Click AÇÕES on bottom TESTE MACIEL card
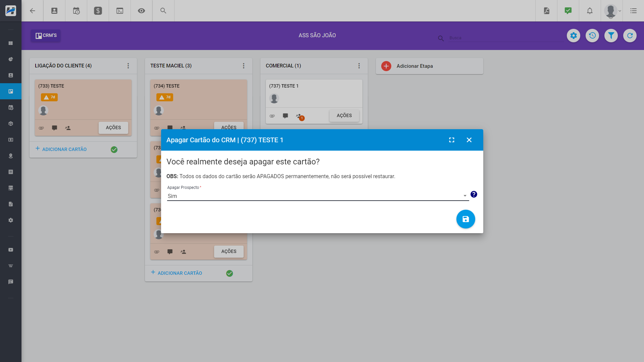This screenshot has width=644, height=362. [229, 252]
